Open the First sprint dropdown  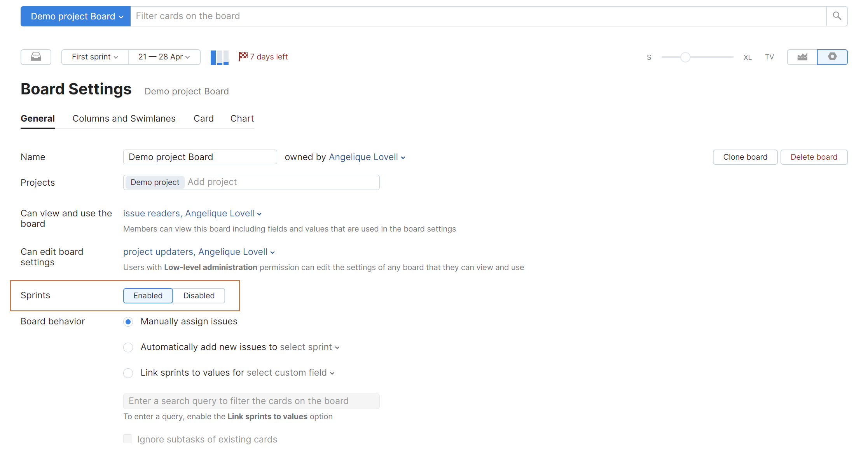click(95, 57)
